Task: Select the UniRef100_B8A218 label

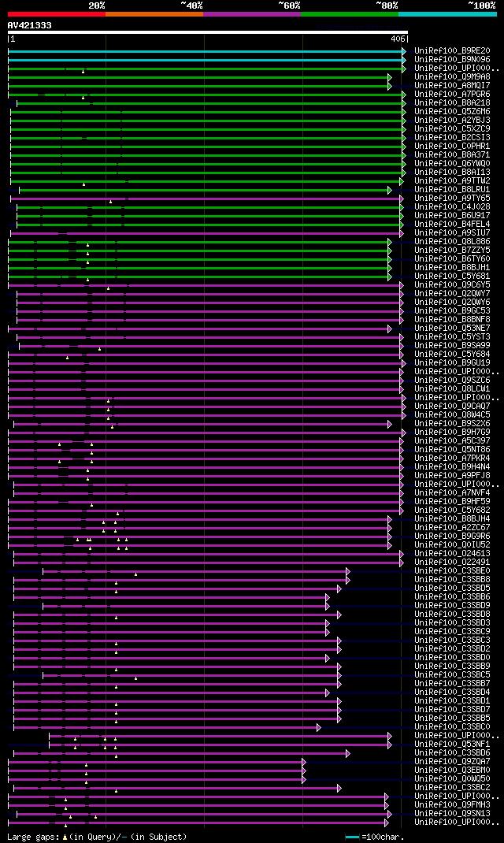Action: click(452, 102)
